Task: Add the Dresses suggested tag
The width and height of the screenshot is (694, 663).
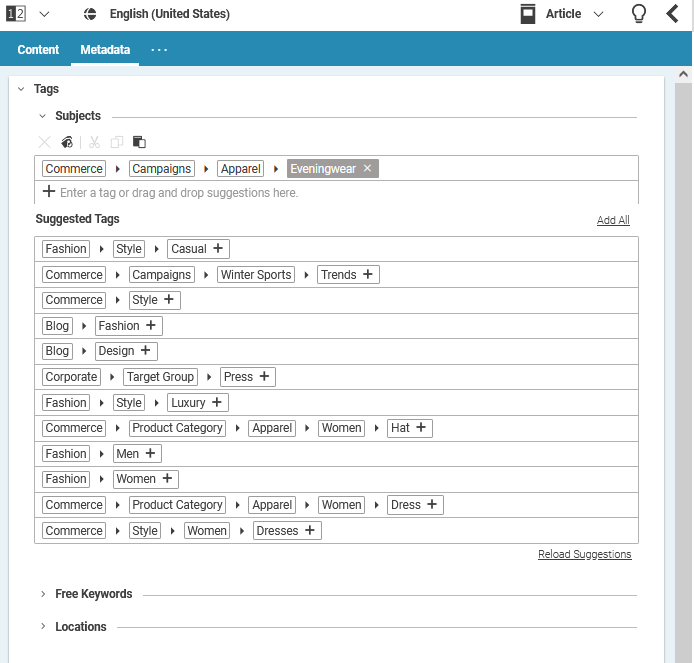Action: coord(310,530)
